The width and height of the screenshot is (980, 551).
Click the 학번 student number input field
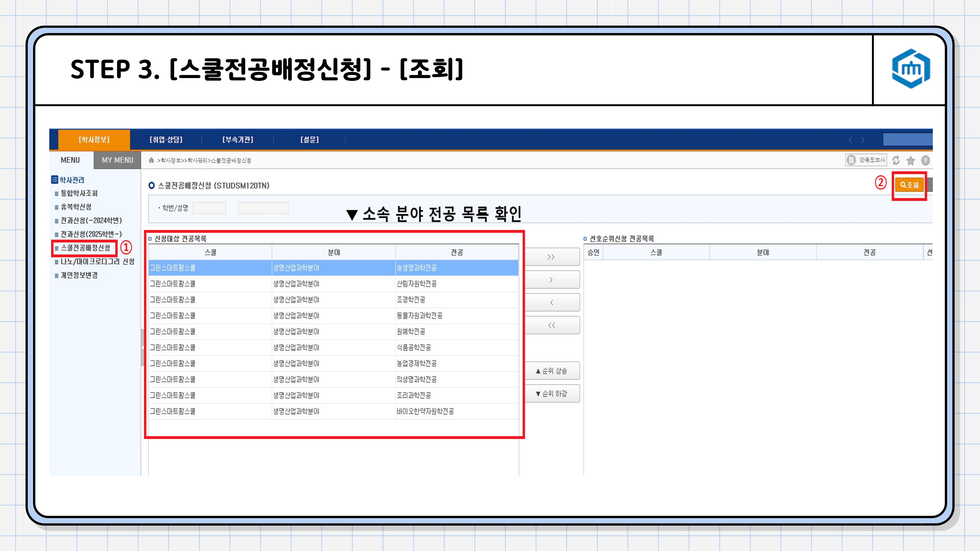tap(209, 208)
